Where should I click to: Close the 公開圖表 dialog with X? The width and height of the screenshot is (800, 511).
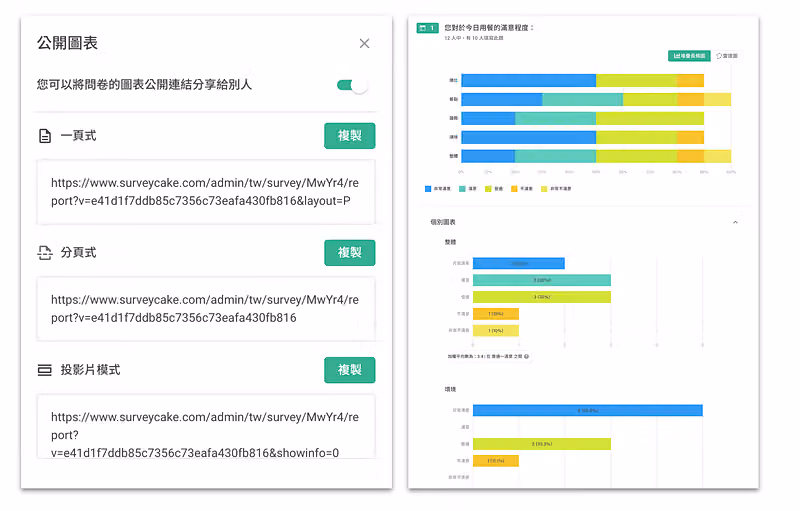click(x=364, y=43)
